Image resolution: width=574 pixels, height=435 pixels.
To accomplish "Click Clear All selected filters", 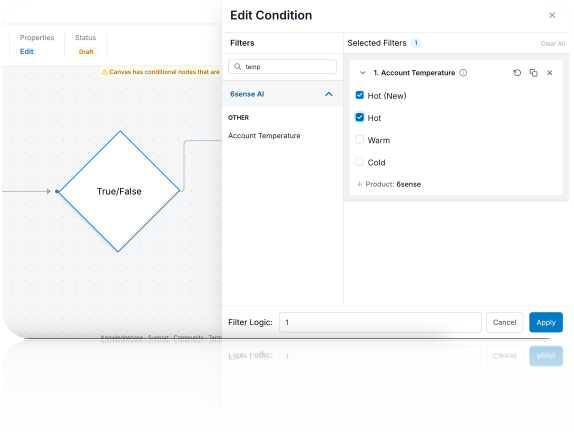I will click(x=553, y=44).
